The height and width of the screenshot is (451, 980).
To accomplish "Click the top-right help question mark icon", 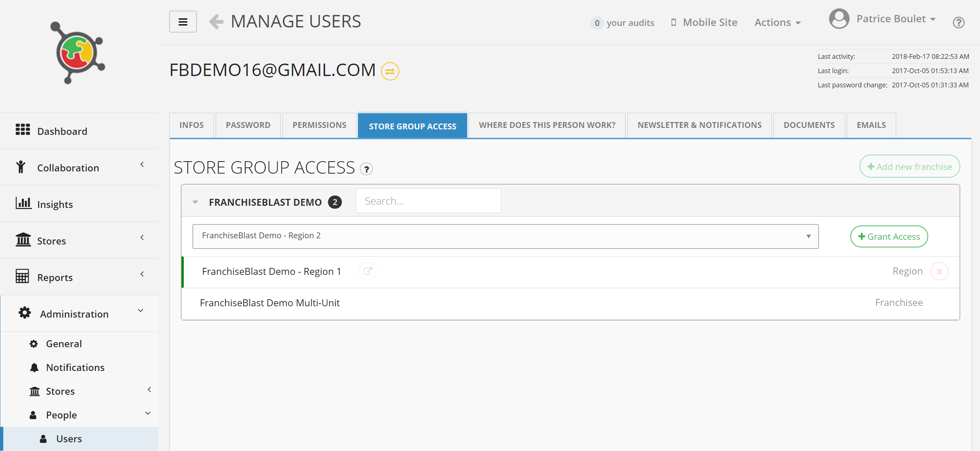I will pyautogui.click(x=958, y=23).
